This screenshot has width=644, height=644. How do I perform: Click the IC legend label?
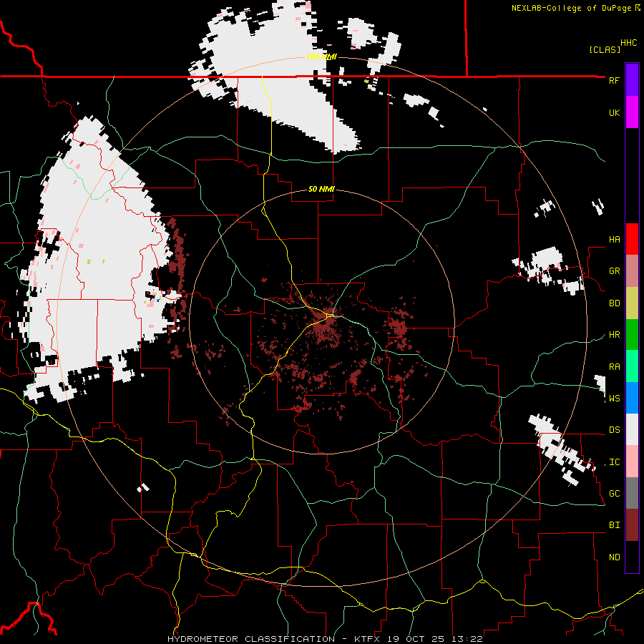point(614,462)
